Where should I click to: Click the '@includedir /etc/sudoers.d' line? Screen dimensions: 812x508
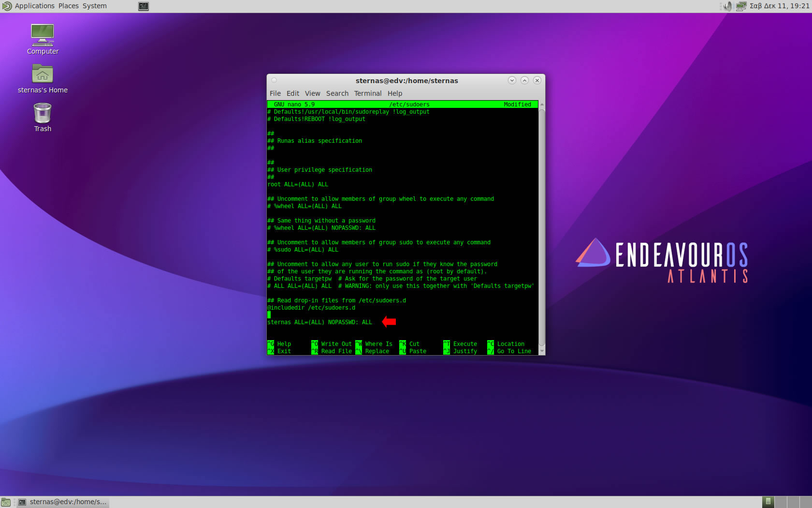[x=311, y=308]
